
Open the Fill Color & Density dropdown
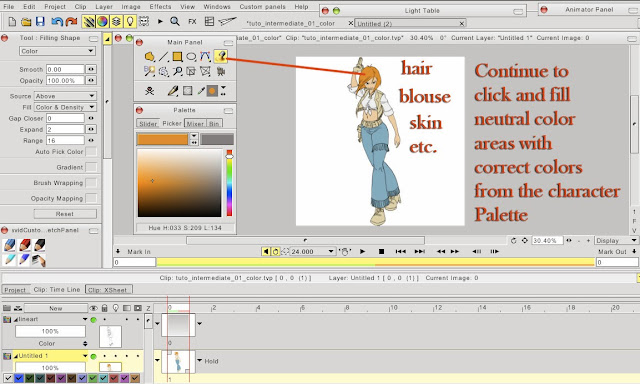65,107
